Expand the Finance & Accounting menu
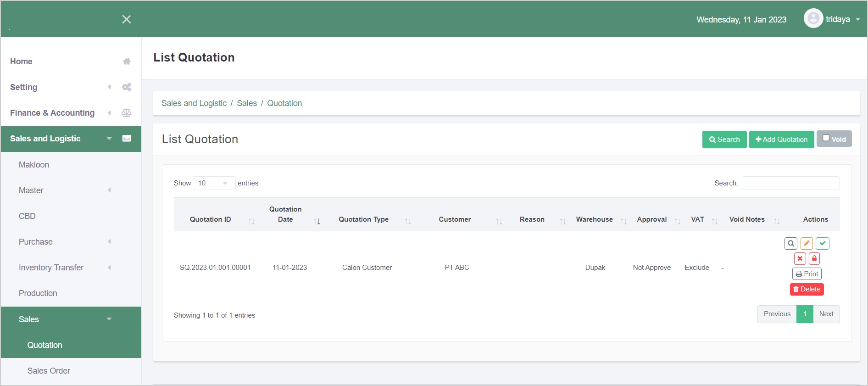This screenshot has height=386, width=868. pos(52,113)
